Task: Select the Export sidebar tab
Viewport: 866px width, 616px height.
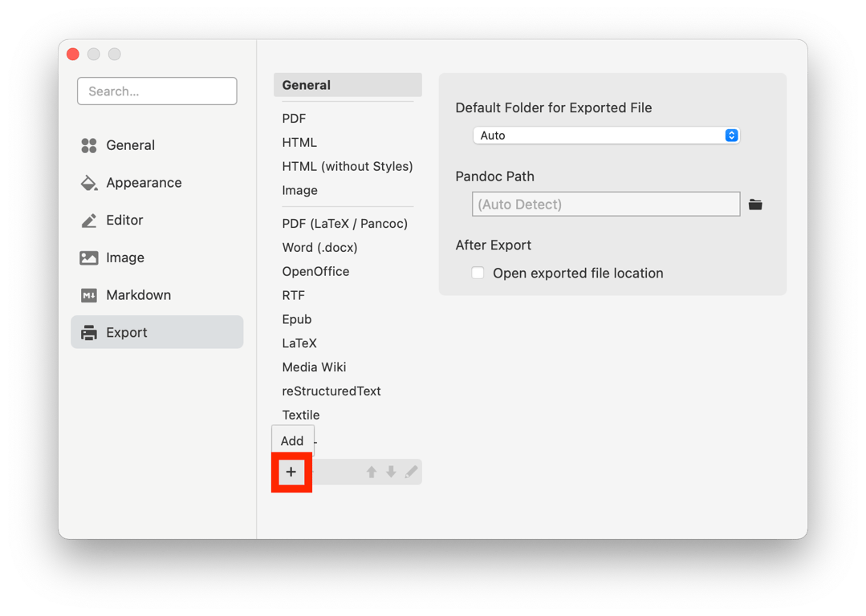Action: pyautogui.click(x=127, y=332)
